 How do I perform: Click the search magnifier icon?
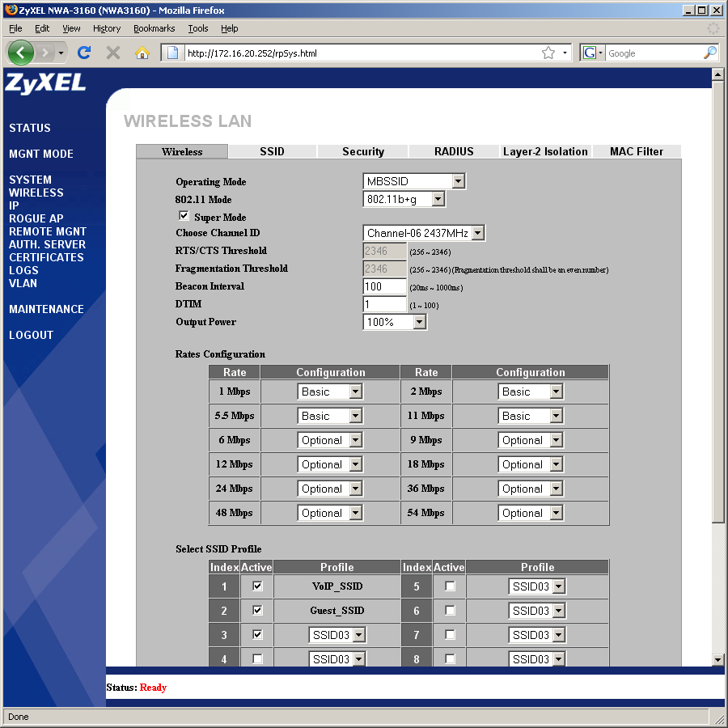(709, 53)
